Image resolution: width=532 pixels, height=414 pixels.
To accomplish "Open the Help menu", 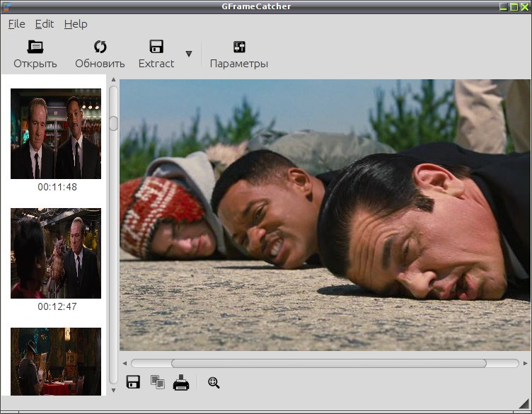I will pyautogui.click(x=76, y=24).
